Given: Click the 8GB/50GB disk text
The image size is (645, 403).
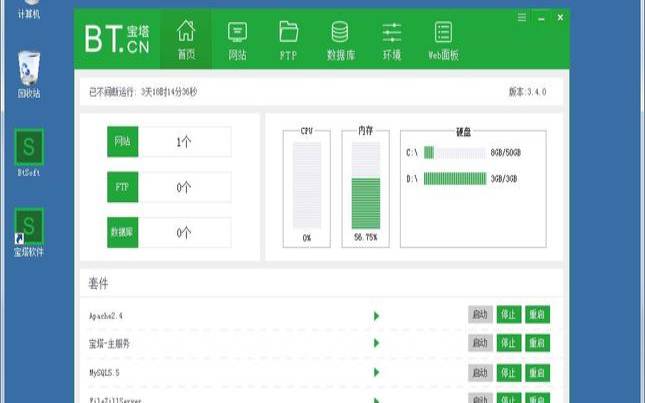Looking at the screenshot, I should point(506,153).
